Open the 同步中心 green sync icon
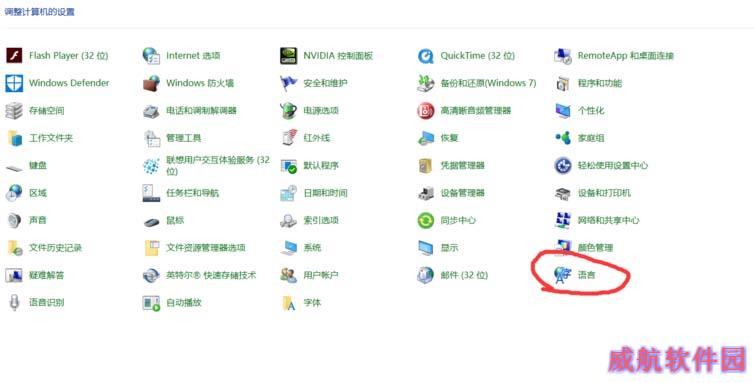This screenshot has height=383, width=754. tap(426, 220)
